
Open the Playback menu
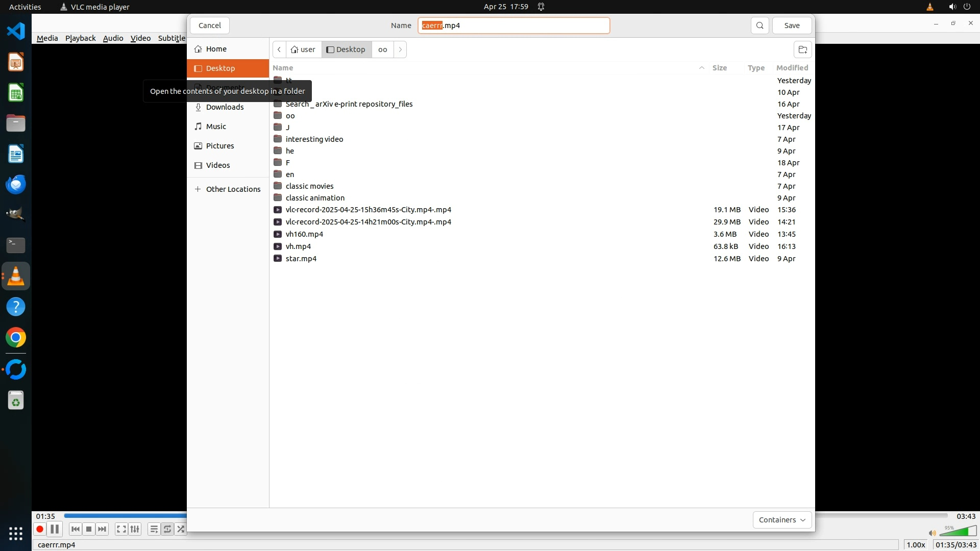pos(80,38)
